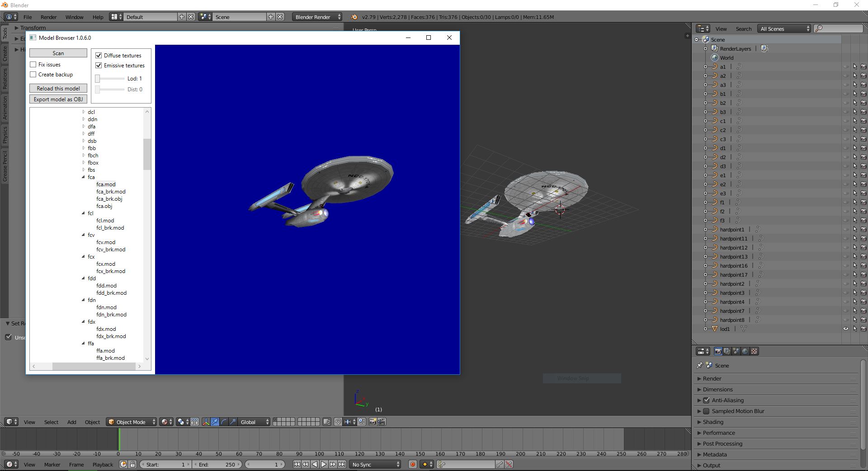Open the World properties globe tab
Screen dimensions: 868x471
click(745, 351)
